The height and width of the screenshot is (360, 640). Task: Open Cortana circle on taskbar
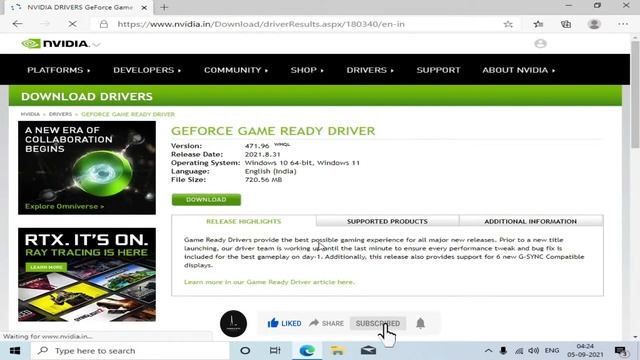[x=245, y=351]
